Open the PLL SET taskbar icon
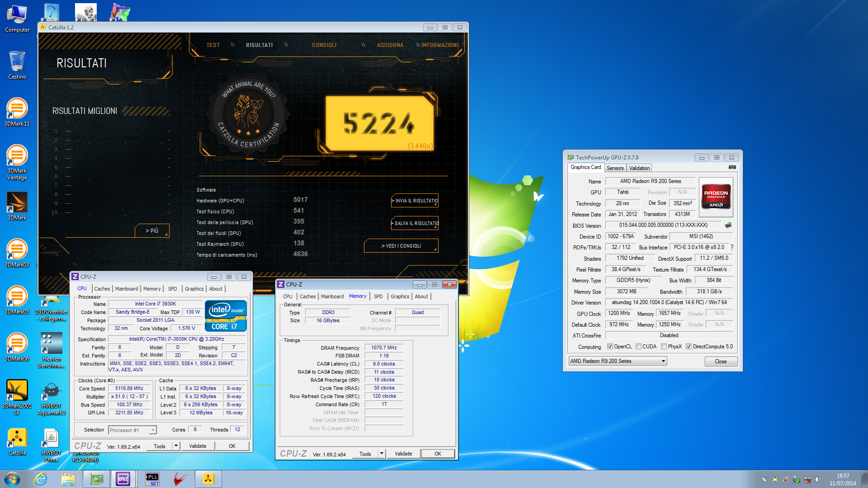 coord(152,479)
